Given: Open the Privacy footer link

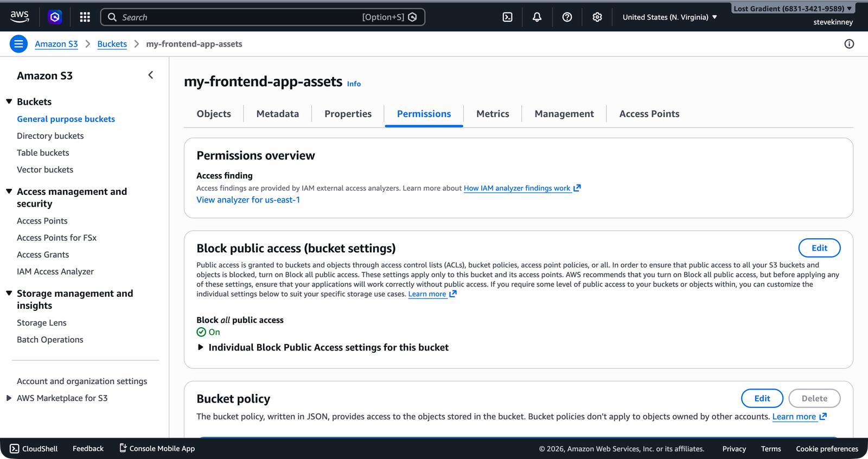Looking at the screenshot, I should coord(734,449).
